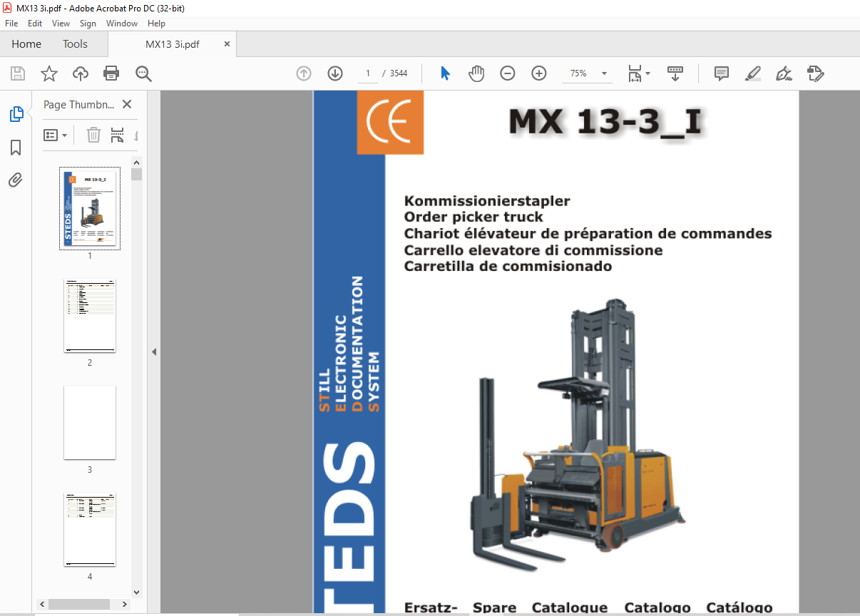Delete selected page with trash icon

pos(93,135)
